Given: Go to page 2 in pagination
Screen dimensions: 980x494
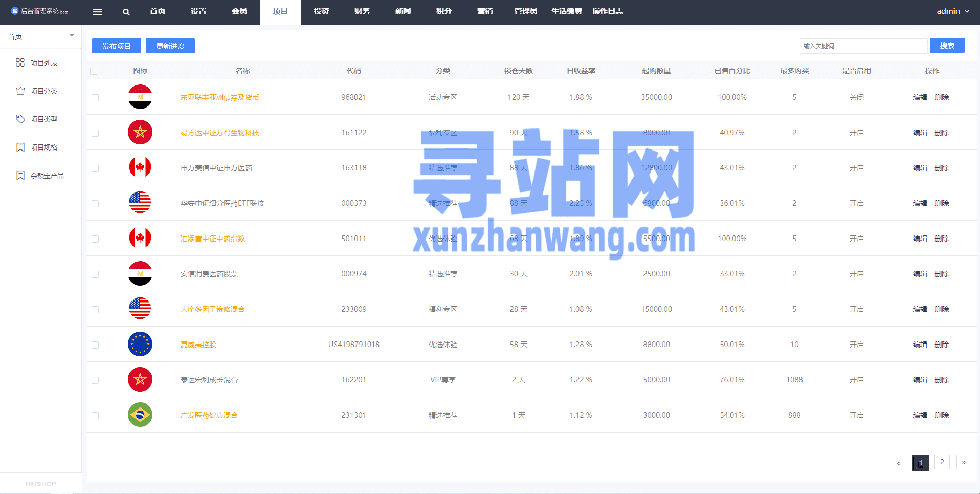Looking at the screenshot, I should pyautogui.click(x=942, y=462).
